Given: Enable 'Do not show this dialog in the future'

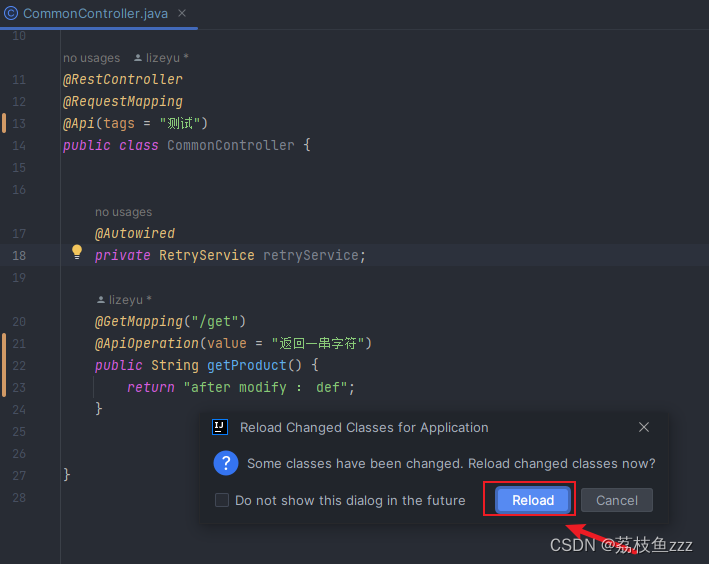Looking at the screenshot, I should pyautogui.click(x=222, y=500).
